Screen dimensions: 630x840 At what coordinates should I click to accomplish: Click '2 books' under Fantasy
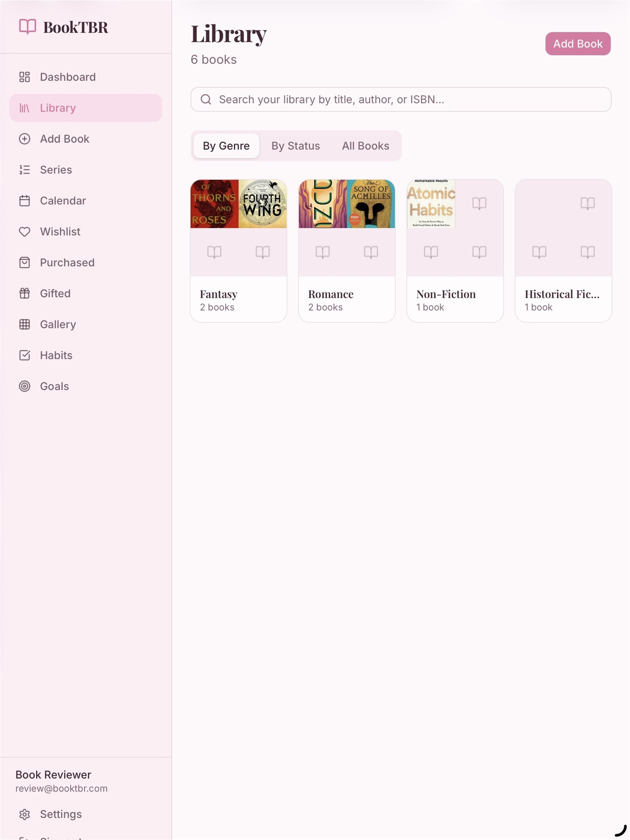217,307
